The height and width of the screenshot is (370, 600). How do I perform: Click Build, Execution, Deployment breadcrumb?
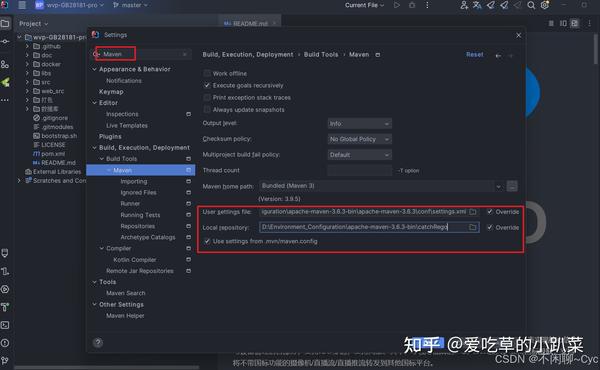248,55
